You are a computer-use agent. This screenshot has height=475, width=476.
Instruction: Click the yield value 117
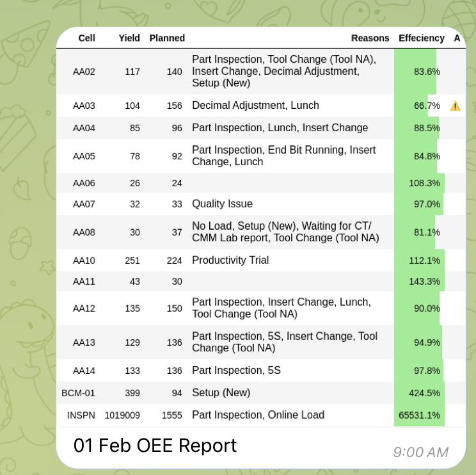point(132,72)
